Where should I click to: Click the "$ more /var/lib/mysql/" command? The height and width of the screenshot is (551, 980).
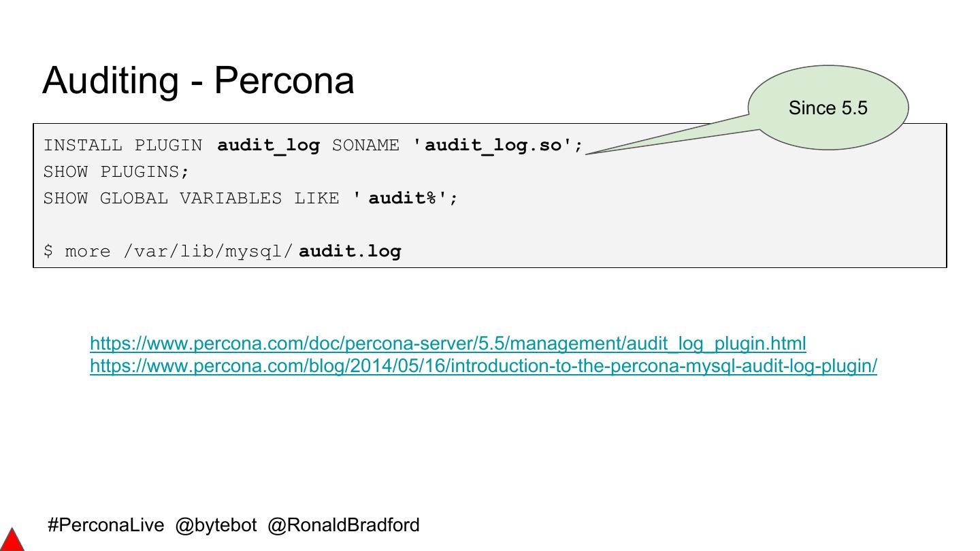167,252
